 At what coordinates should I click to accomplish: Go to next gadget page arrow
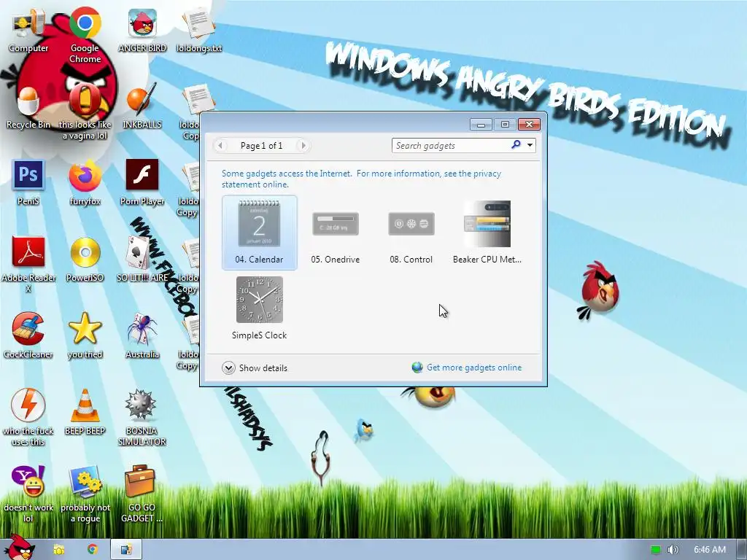(x=303, y=146)
